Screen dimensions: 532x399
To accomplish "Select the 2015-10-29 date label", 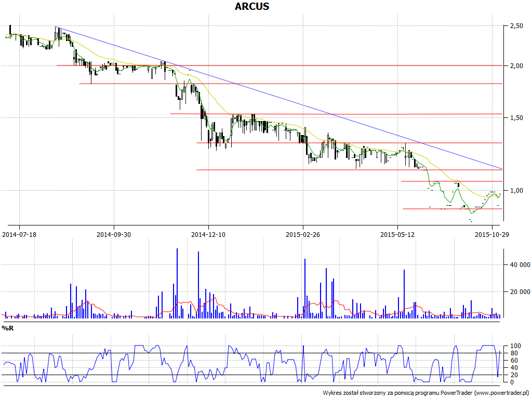I will (x=491, y=234).
